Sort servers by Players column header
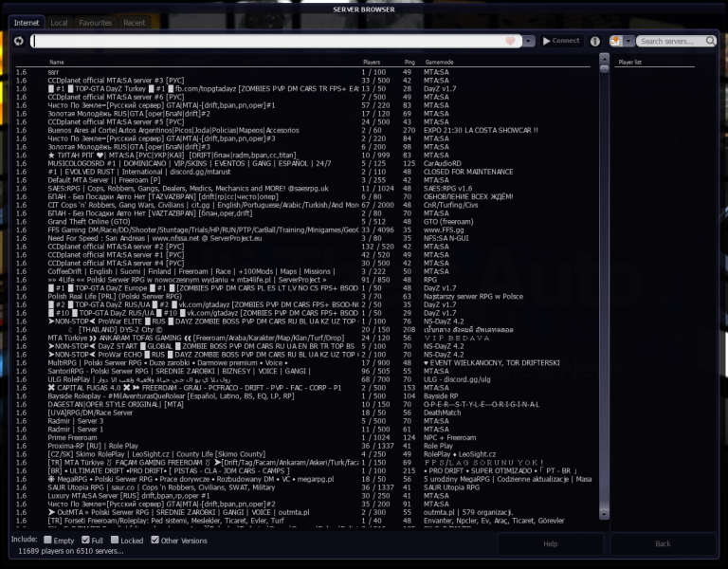This screenshot has width=728, height=569. 372,63
